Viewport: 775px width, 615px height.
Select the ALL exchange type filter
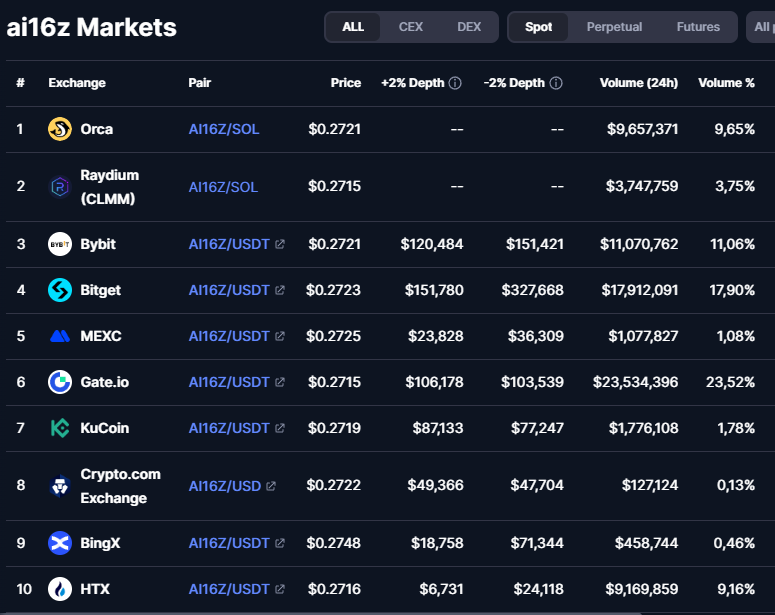pyautogui.click(x=353, y=27)
